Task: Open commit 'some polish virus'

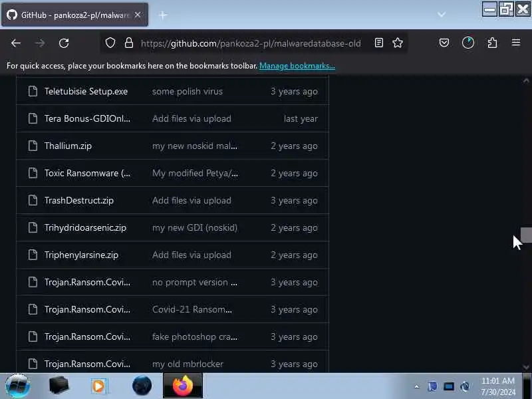Action: point(188,91)
